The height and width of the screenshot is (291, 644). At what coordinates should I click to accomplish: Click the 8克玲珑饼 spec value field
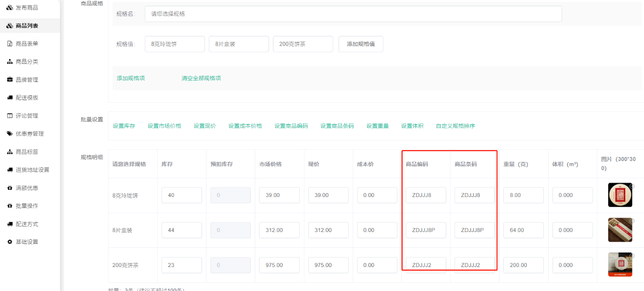174,44
